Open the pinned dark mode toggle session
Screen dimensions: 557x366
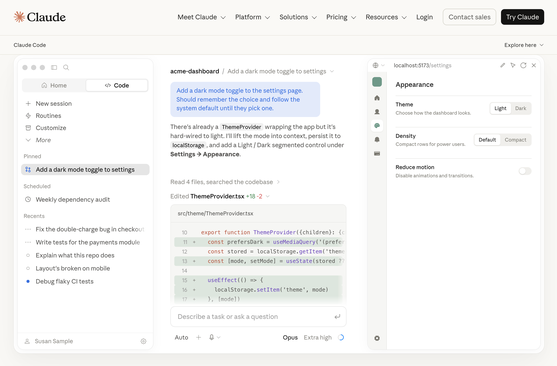click(85, 169)
